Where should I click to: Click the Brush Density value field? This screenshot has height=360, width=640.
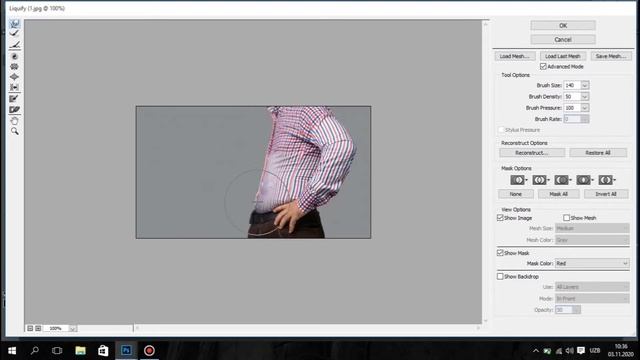point(572,97)
